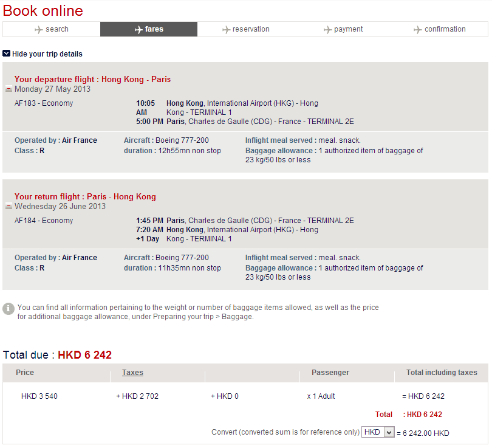Collapse trip details using the arrow toggle
Screen dimensions: 492x448
6,53
